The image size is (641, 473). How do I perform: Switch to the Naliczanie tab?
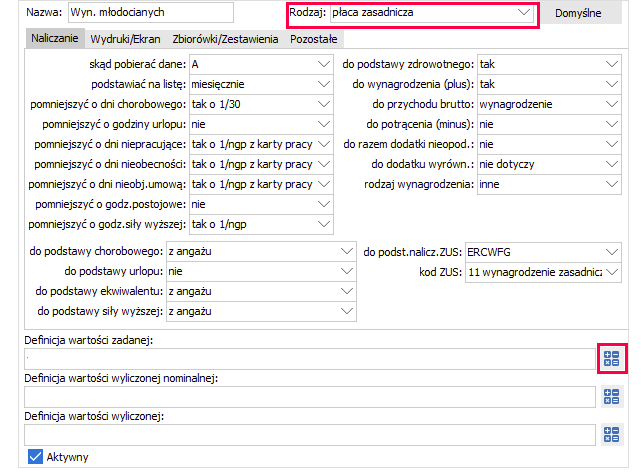pos(55,38)
